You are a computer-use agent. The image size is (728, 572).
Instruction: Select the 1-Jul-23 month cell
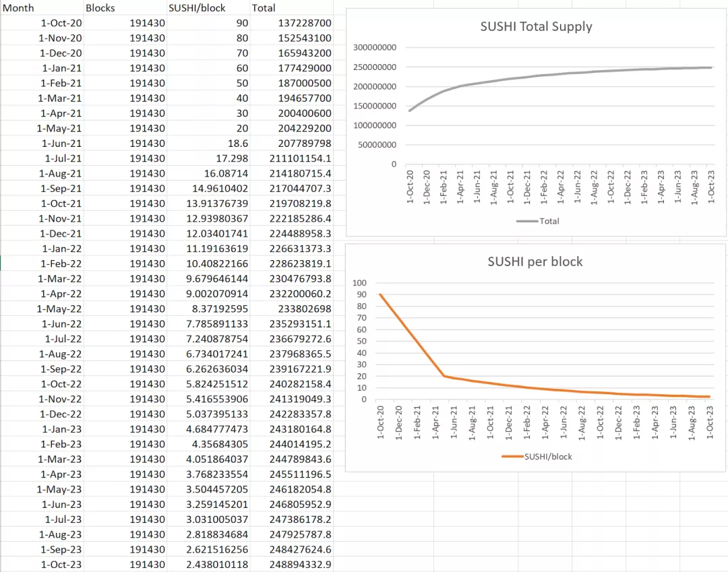coord(42,519)
